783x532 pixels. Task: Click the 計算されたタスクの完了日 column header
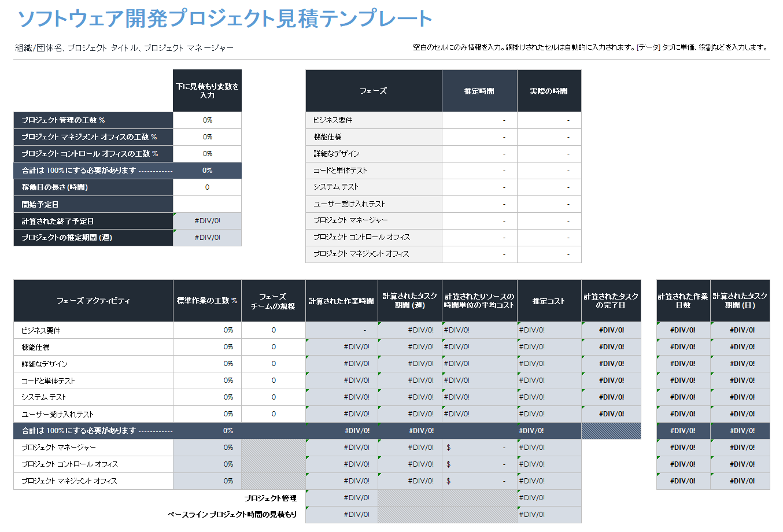[x=611, y=301]
